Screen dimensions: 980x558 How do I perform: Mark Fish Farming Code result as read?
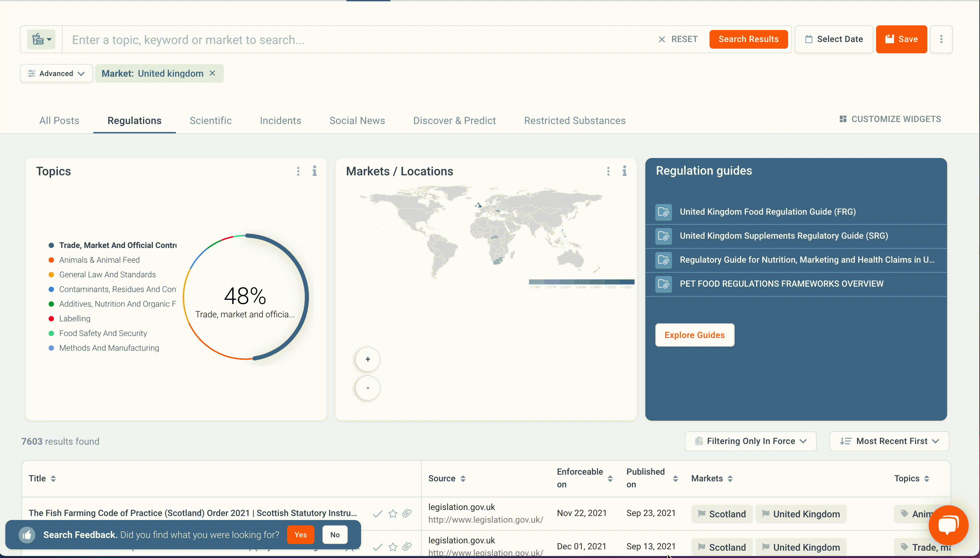click(x=378, y=514)
